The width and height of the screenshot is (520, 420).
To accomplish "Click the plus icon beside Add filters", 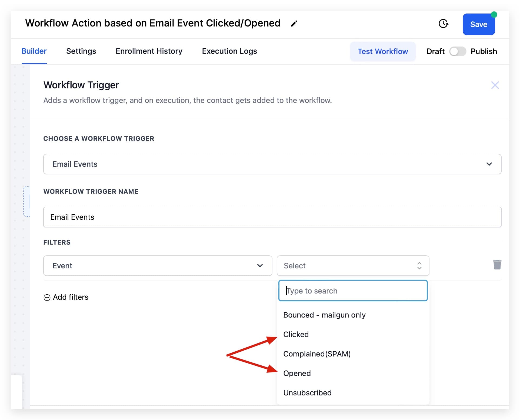I will point(47,297).
